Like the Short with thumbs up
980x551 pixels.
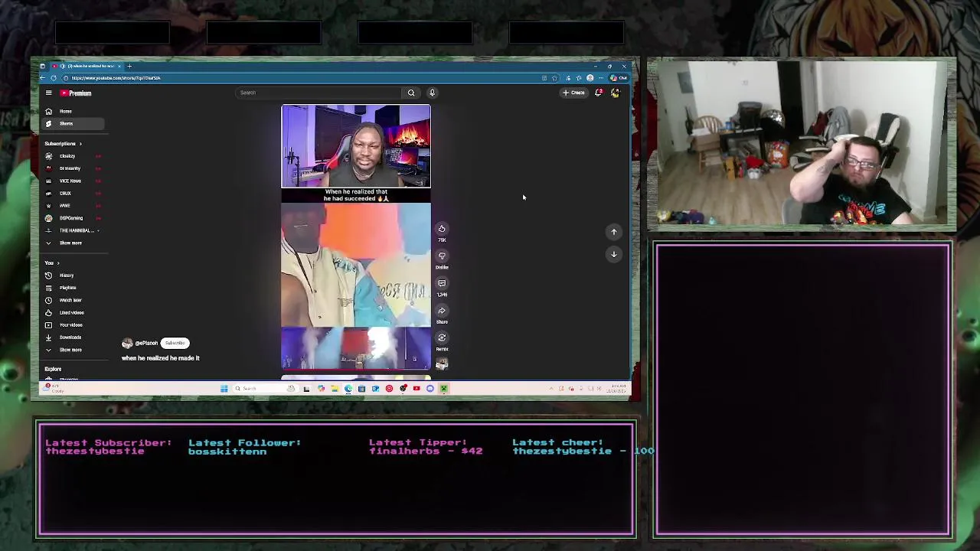coord(442,229)
